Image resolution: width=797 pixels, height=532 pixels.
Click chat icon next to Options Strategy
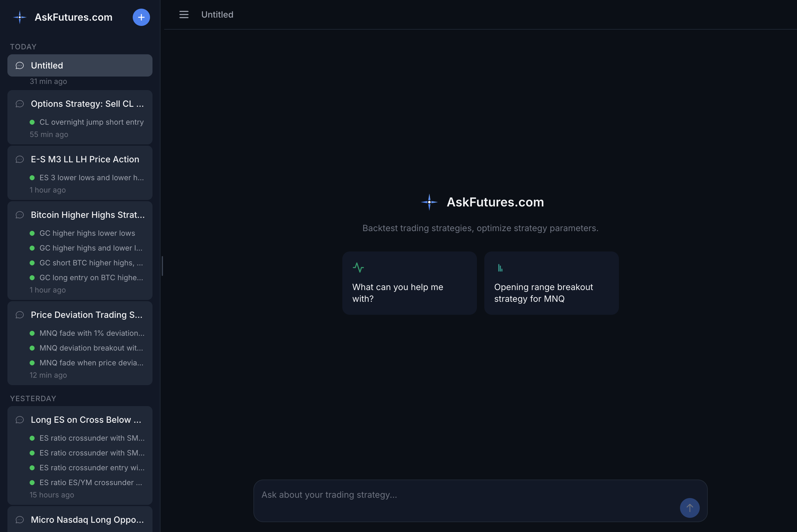click(x=20, y=104)
